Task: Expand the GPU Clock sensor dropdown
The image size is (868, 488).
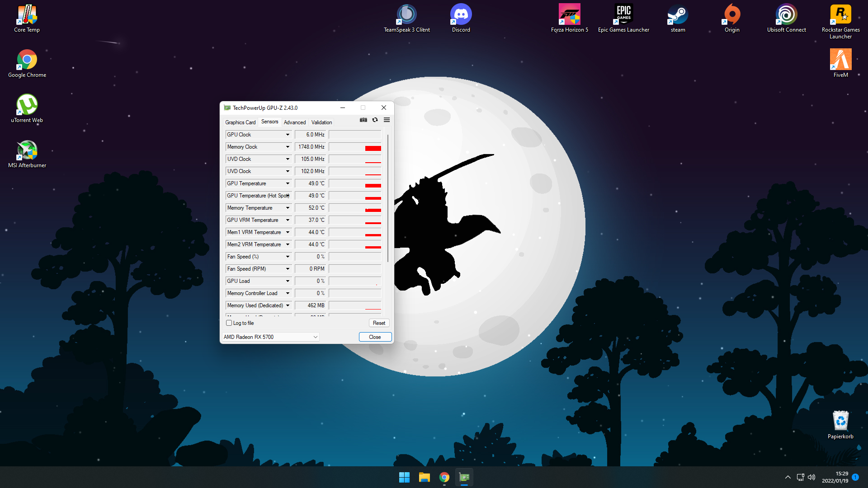Action: click(288, 135)
